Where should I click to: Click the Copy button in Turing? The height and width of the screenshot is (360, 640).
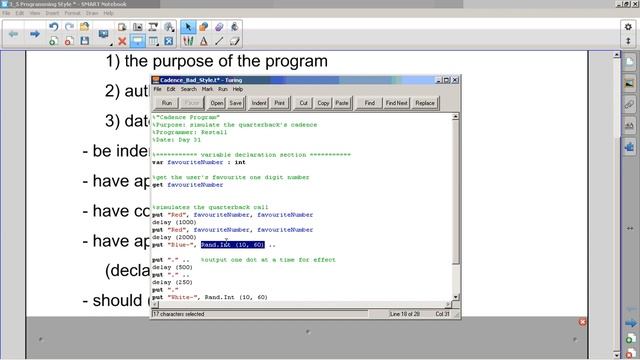tap(323, 103)
